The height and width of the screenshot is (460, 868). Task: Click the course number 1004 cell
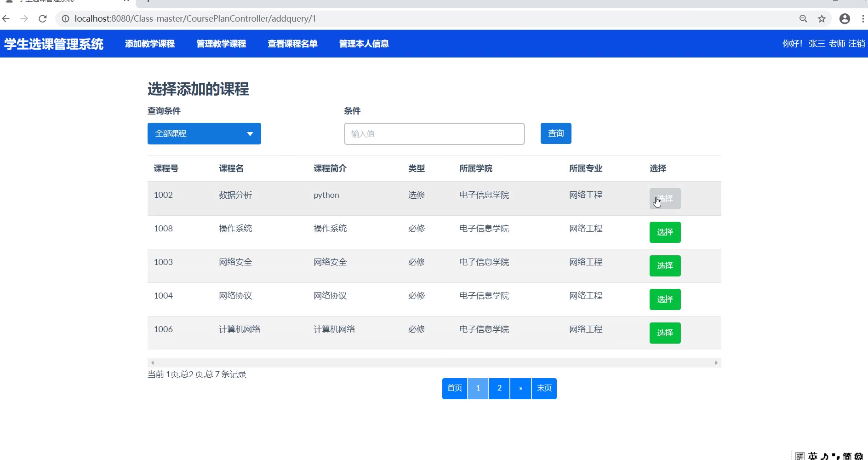pos(163,296)
